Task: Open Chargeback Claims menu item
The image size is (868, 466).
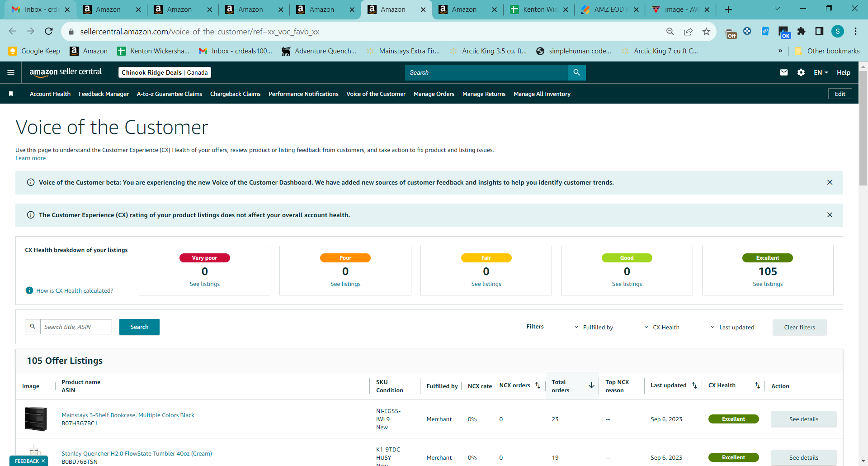Action: click(235, 94)
